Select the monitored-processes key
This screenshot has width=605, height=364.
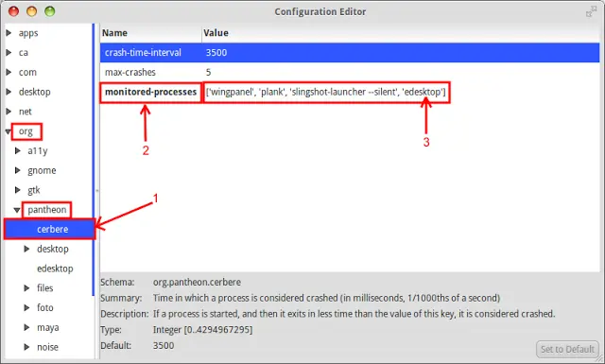tap(151, 92)
